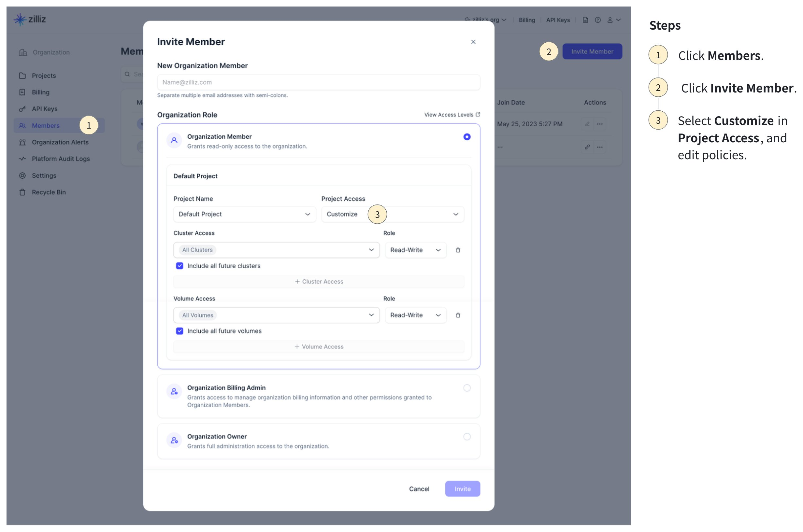The height and width of the screenshot is (532, 803).
Task: Open Organization Alerts in the sidebar
Action: [x=60, y=142]
